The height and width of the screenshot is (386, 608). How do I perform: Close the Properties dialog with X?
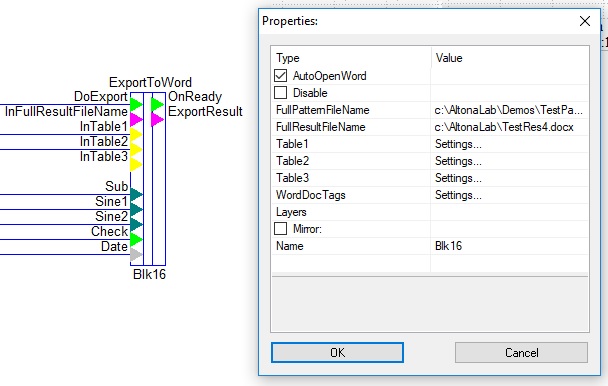(585, 21)
